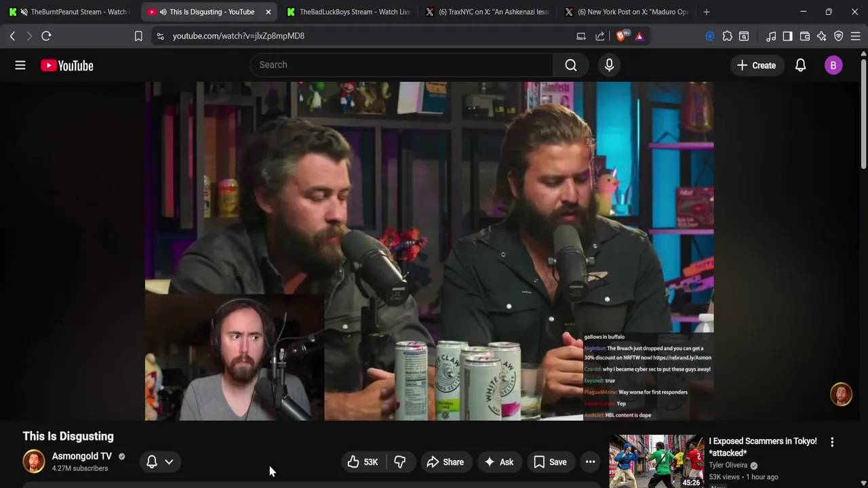868x488 pixels.
Task: Click the page vertical scrollbar
Action: 863,115
